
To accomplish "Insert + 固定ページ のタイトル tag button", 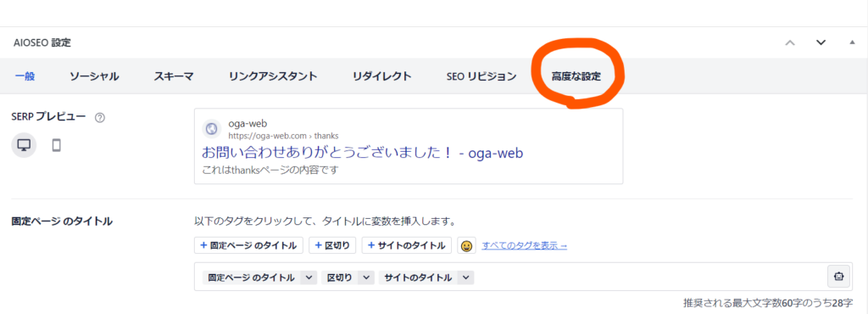I will [248, 245].
